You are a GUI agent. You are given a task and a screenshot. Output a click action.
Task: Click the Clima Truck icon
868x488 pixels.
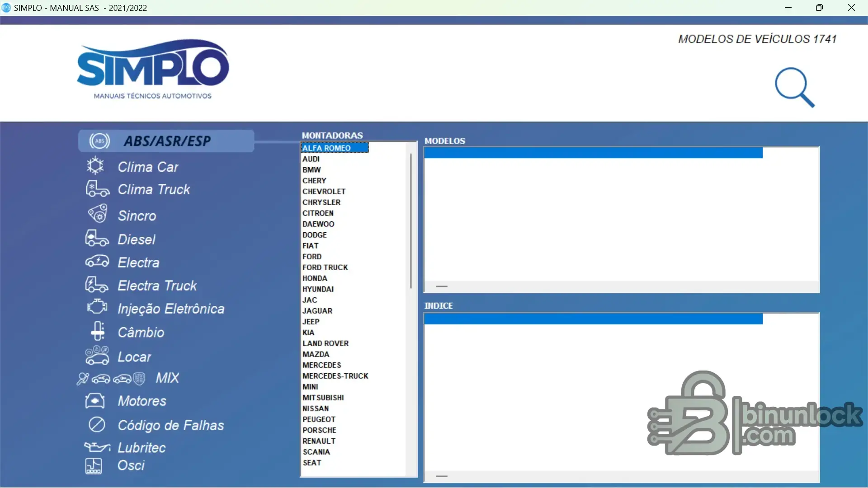point(97,189)
